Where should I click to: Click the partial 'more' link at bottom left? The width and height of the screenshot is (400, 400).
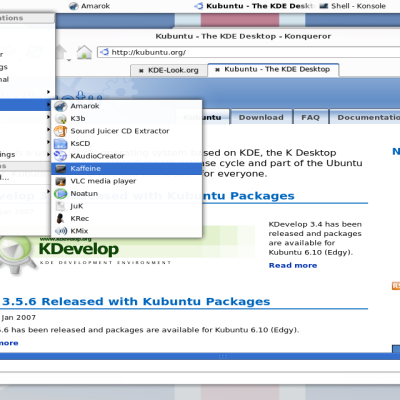tap(9, 343)
